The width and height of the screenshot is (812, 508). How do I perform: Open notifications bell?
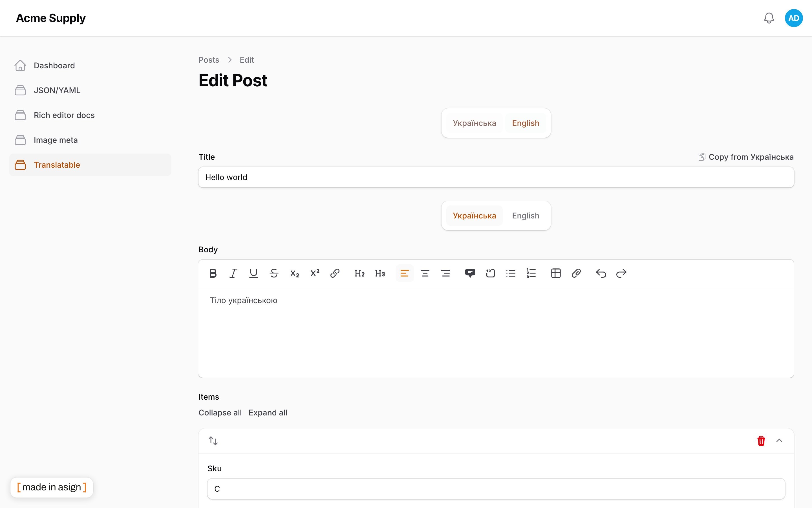click(769, 18)
